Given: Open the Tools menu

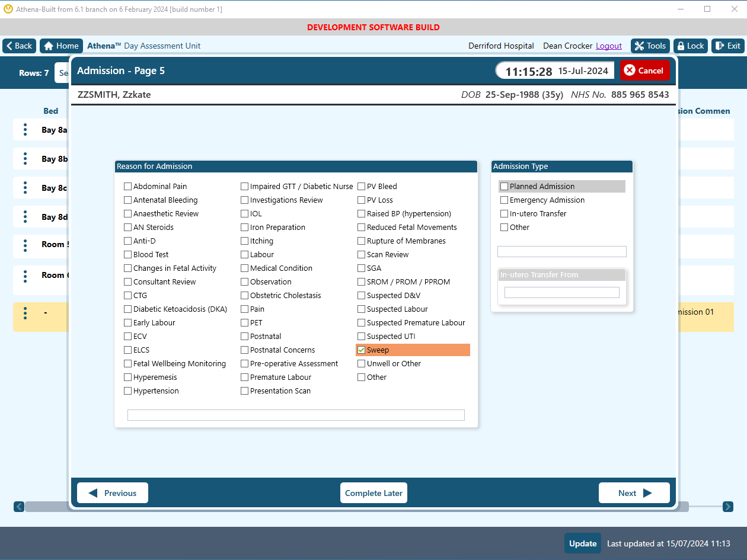Looking at the screenshot, I should pos(650,46).
